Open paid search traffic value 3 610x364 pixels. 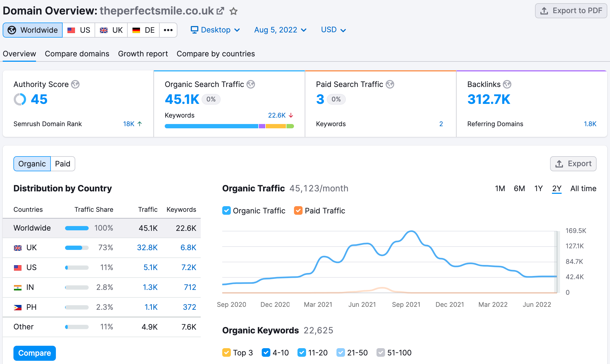tap(320, 99)
